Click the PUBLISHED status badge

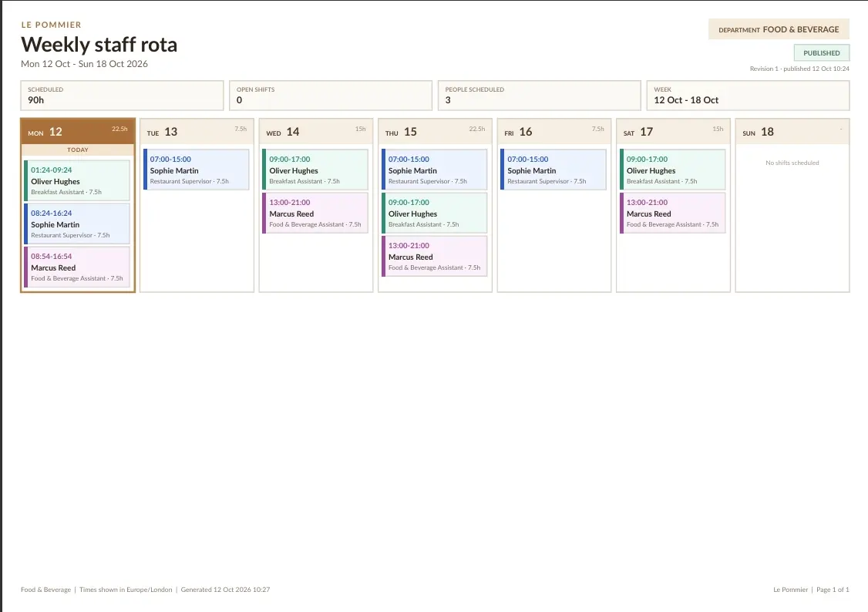[822, 53]
